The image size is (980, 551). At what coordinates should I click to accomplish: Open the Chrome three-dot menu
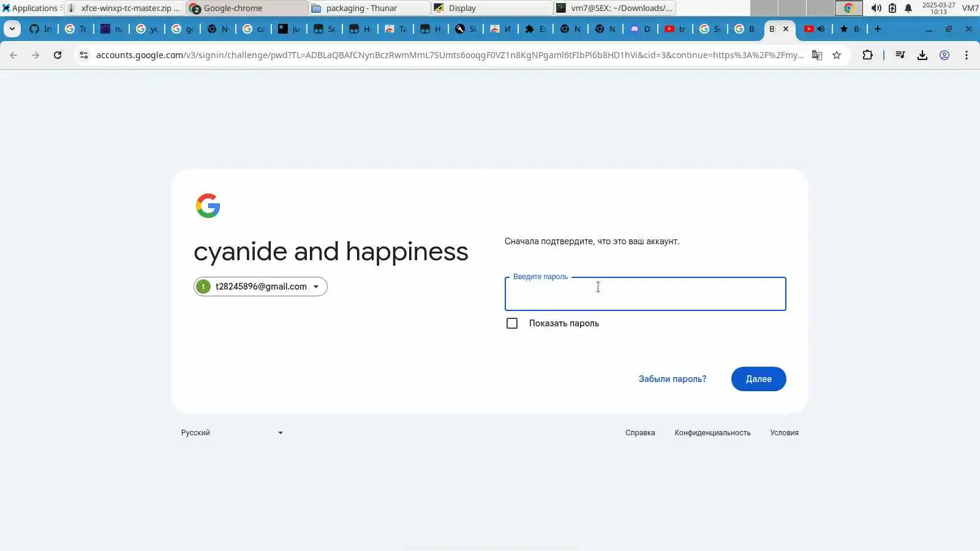click(967, 55)
